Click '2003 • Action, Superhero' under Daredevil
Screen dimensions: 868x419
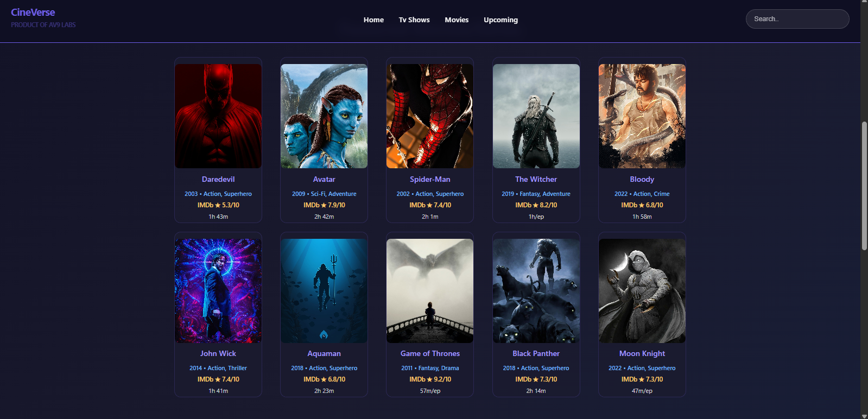click(218, 194)
